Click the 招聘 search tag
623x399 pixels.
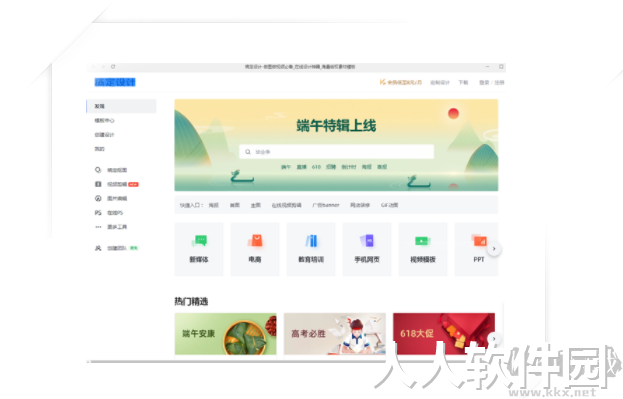[x=331, y=167]
